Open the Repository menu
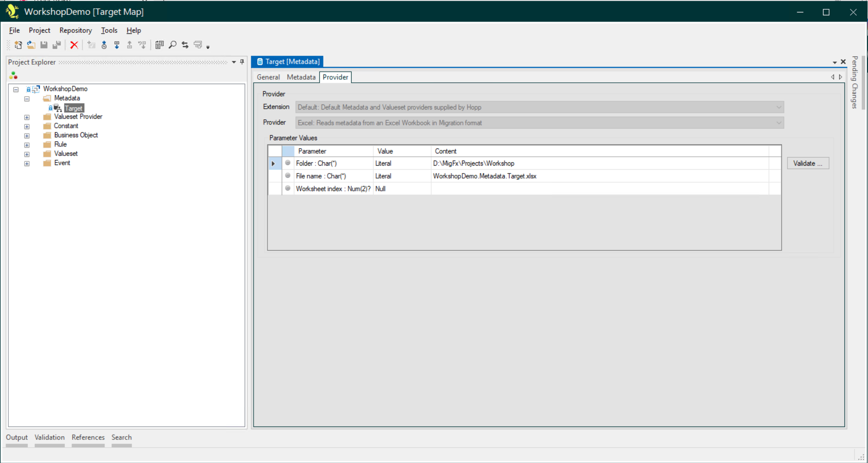Screen dimensions: 868x463 75,31
